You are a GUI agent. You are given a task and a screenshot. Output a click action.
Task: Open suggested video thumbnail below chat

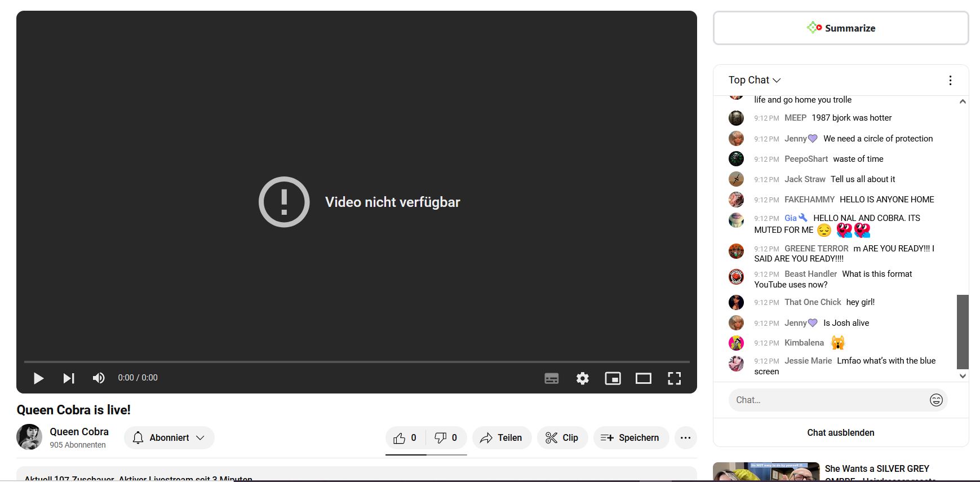coord(766,472)
